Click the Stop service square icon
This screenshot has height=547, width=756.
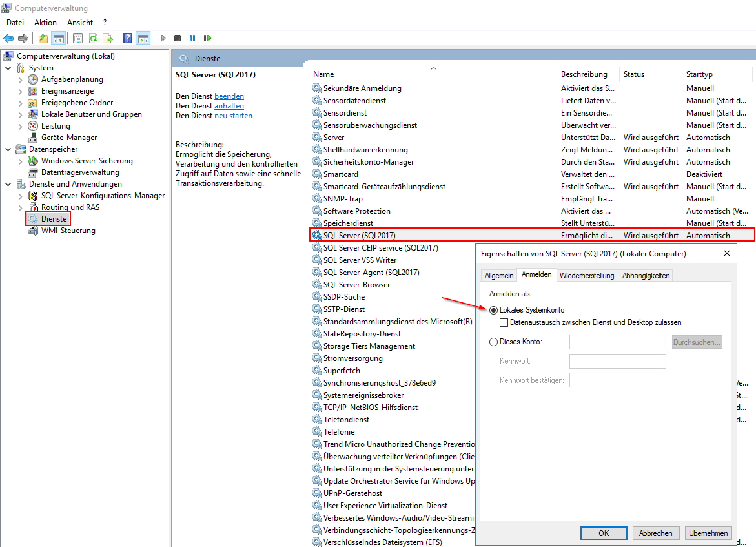[x=178, y=38]
